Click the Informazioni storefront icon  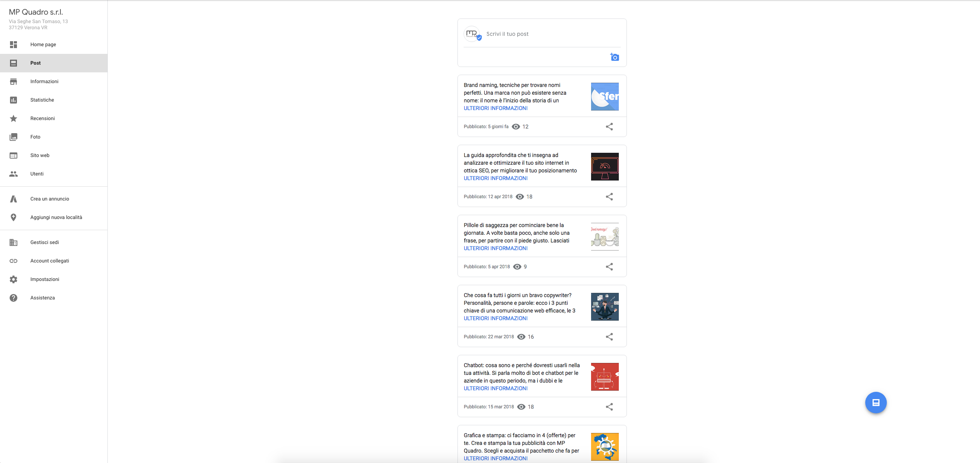(x=13, y=82)
